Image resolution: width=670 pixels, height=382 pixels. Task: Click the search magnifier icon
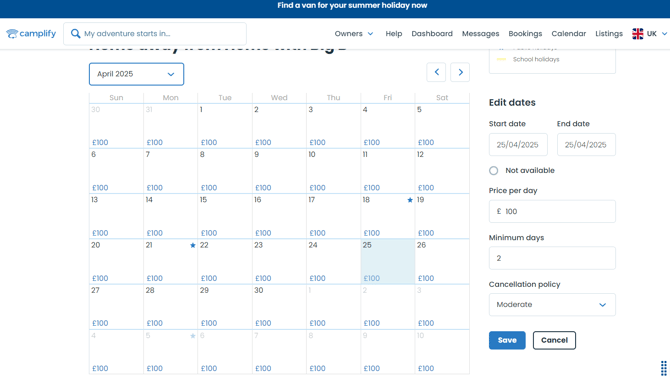coord(75,33)
